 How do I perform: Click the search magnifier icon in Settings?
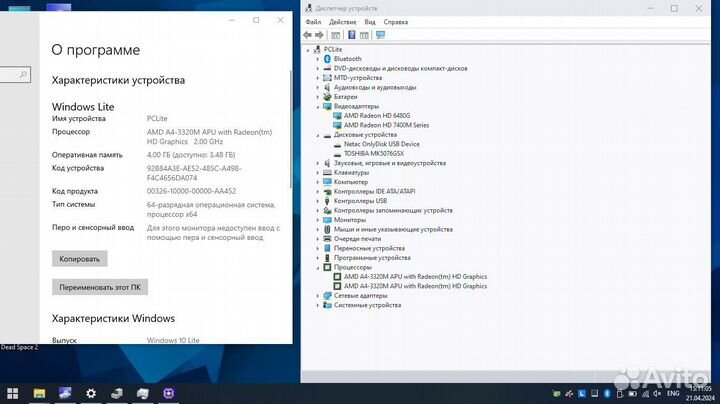(x=23, y=74)
